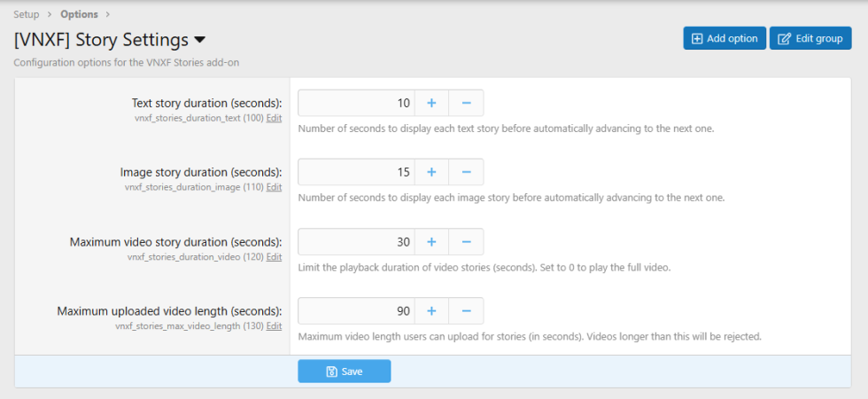Click the Edit group button

[810, 38]
